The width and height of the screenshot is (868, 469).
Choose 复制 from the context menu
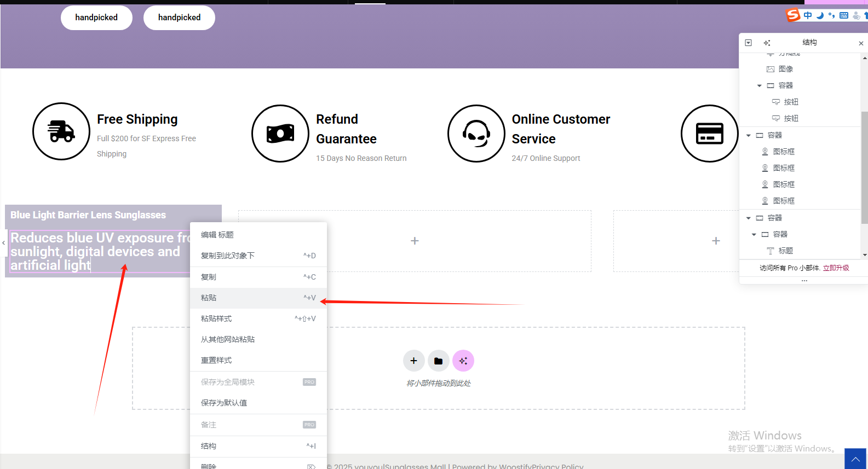pyautogui.click(x=258, y=277)
